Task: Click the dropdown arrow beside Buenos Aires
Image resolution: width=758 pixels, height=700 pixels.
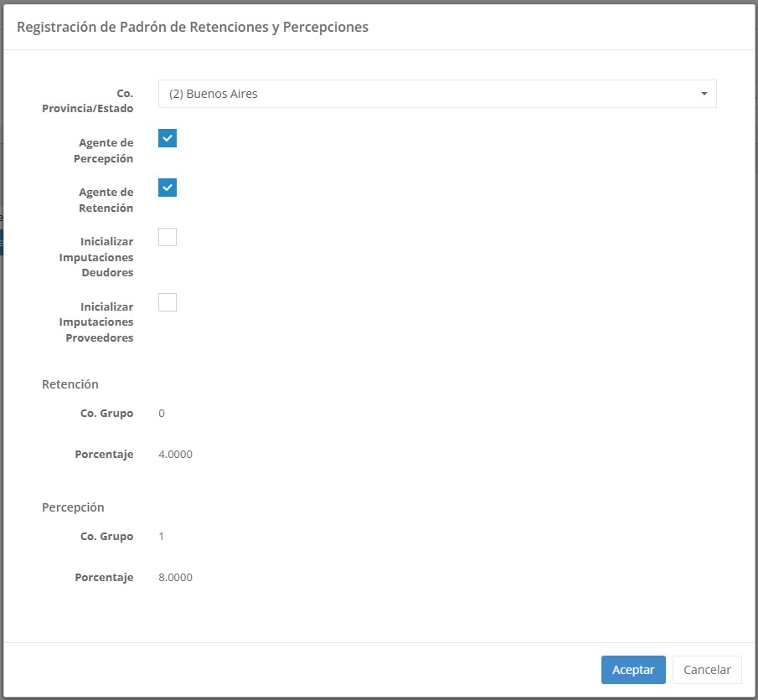Action: (x=704, y=94)
